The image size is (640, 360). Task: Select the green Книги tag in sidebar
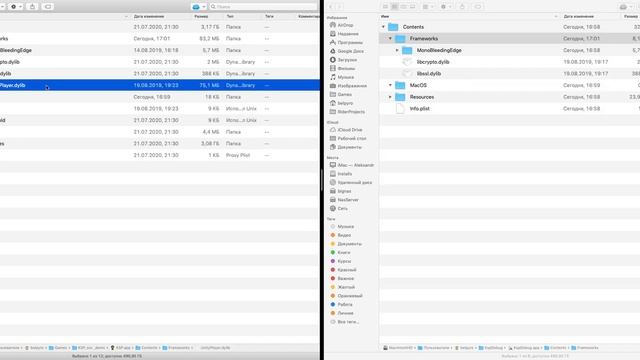click(x=343, y=252)
